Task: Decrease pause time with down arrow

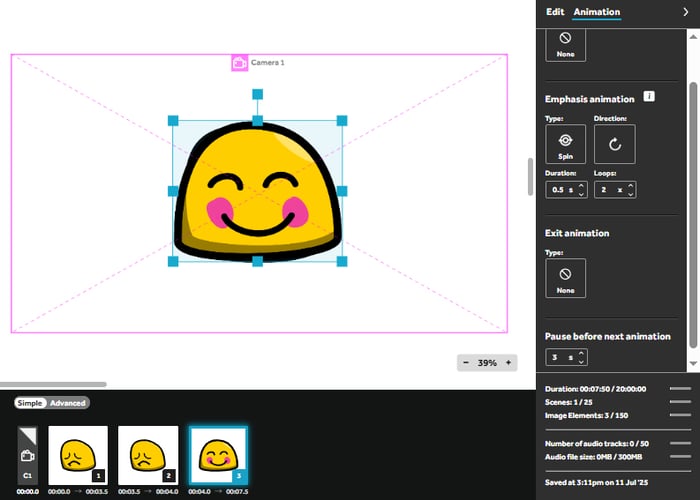Action: coord(581,361)
